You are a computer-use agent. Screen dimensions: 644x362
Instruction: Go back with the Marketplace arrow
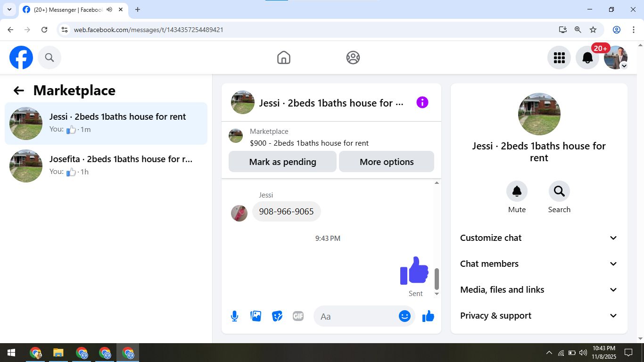pyautogui.click(x=19, y=90)
